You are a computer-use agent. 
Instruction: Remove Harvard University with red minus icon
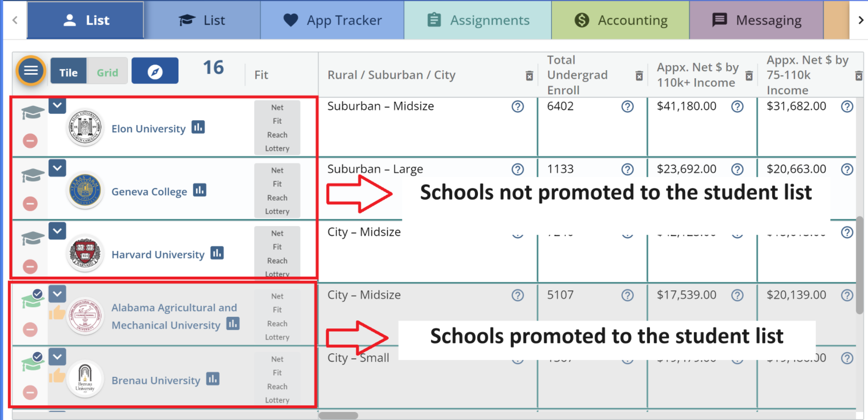click(30, 266)
